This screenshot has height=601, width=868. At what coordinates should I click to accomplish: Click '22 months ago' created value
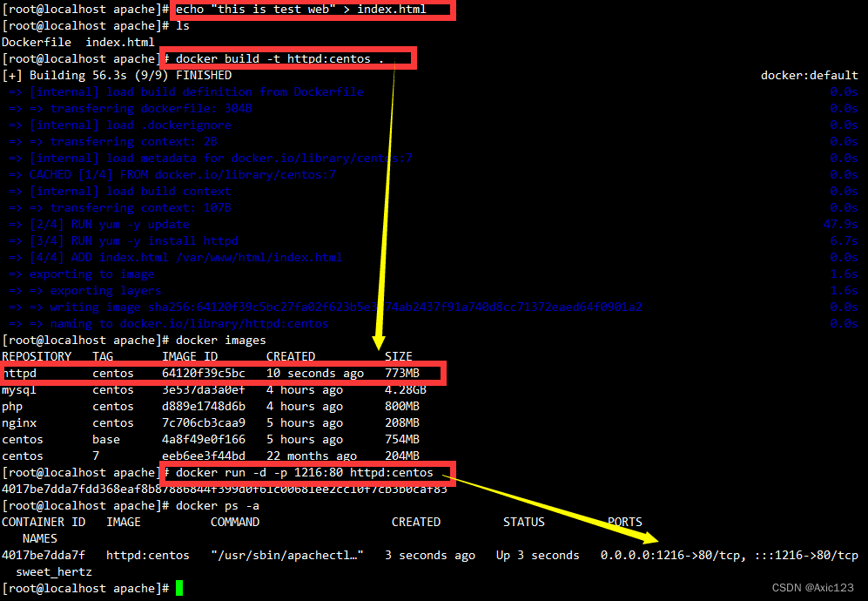coord(312,456)
